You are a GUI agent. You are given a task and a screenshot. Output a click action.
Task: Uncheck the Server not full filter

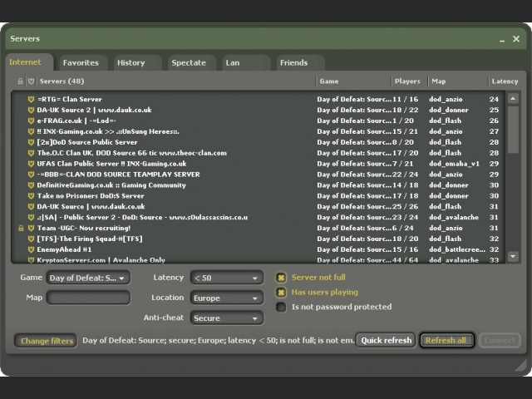click(282, 278)
